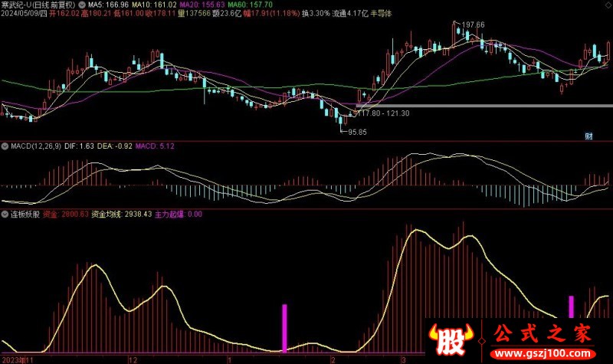The image size is (613, 364).
Task: Click the 12 month time axis label
Action: (x=133, y=359)
